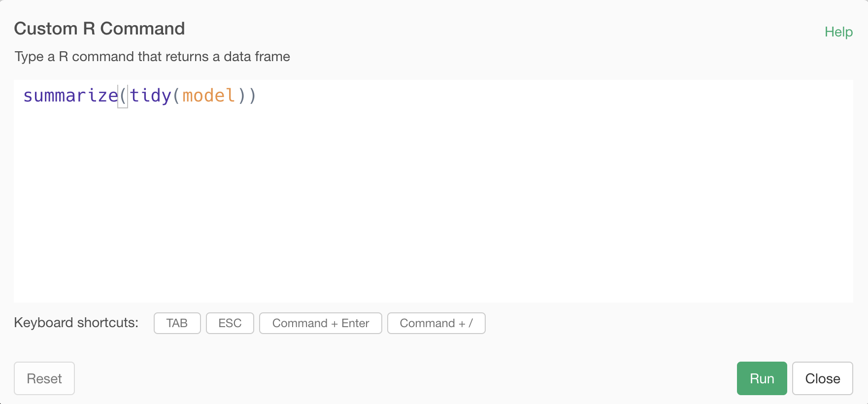Select the Command + Enter shortcut button
Viewport: 868px width, 404px height.
tap(320, 323)
